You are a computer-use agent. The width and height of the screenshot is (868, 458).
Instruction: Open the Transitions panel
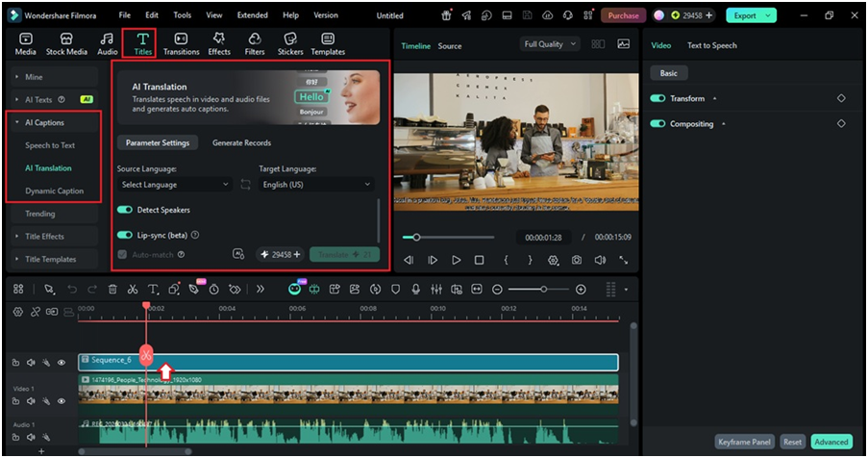181,43
